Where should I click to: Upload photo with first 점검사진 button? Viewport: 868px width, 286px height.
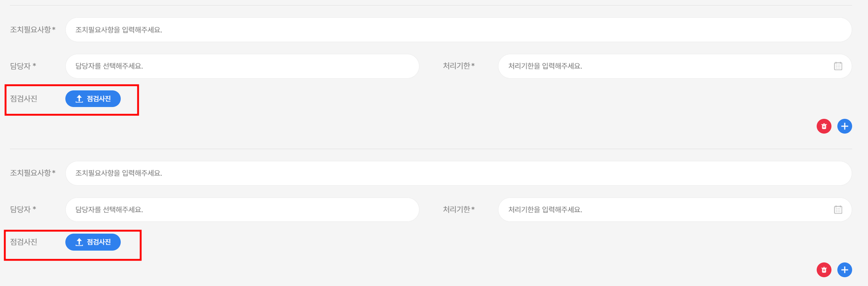tap(93, 99)
